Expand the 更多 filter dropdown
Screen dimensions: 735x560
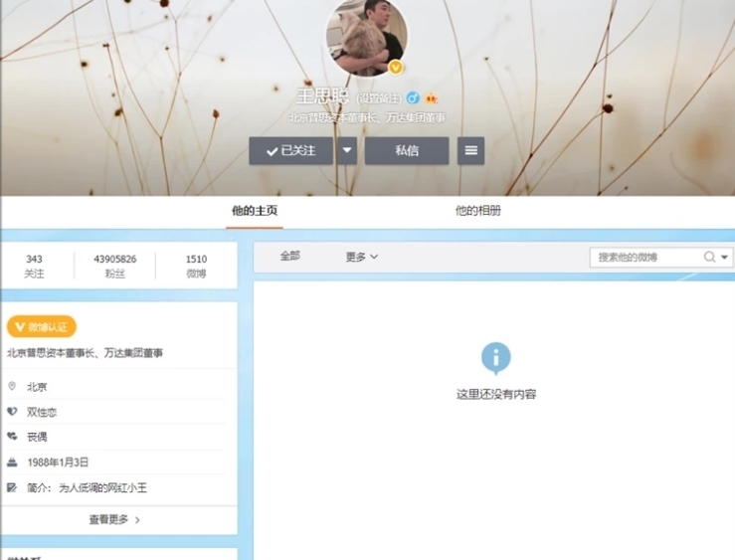click(362, 257)
